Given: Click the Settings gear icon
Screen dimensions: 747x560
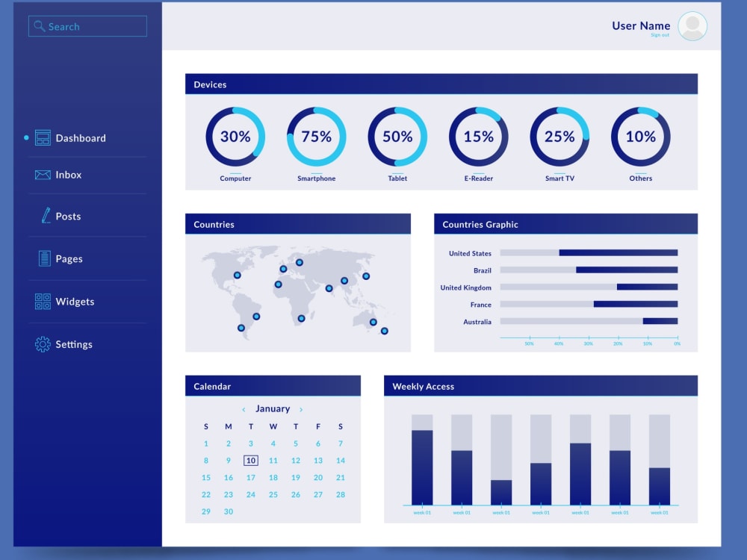Looking at the screenshot, I should (x=43, y=343).
